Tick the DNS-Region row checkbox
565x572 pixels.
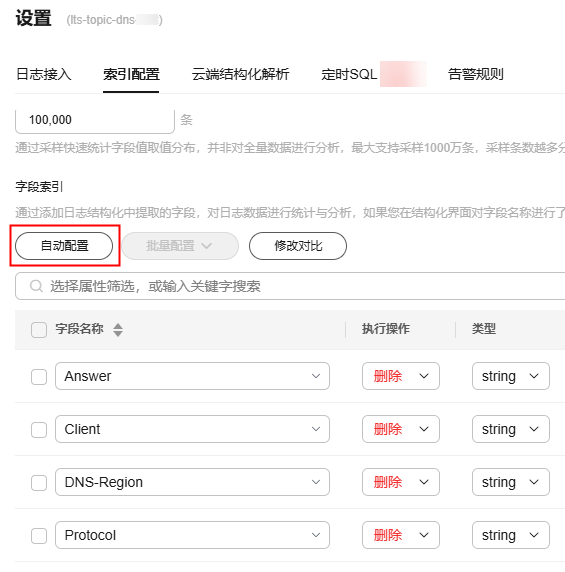[39, 483]
